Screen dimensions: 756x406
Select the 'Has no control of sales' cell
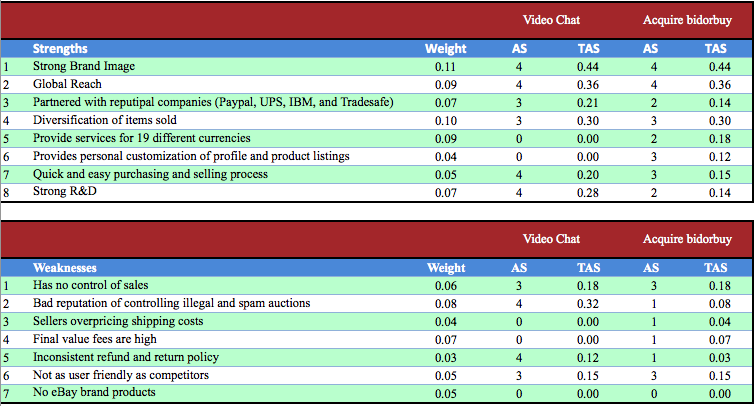91,286
